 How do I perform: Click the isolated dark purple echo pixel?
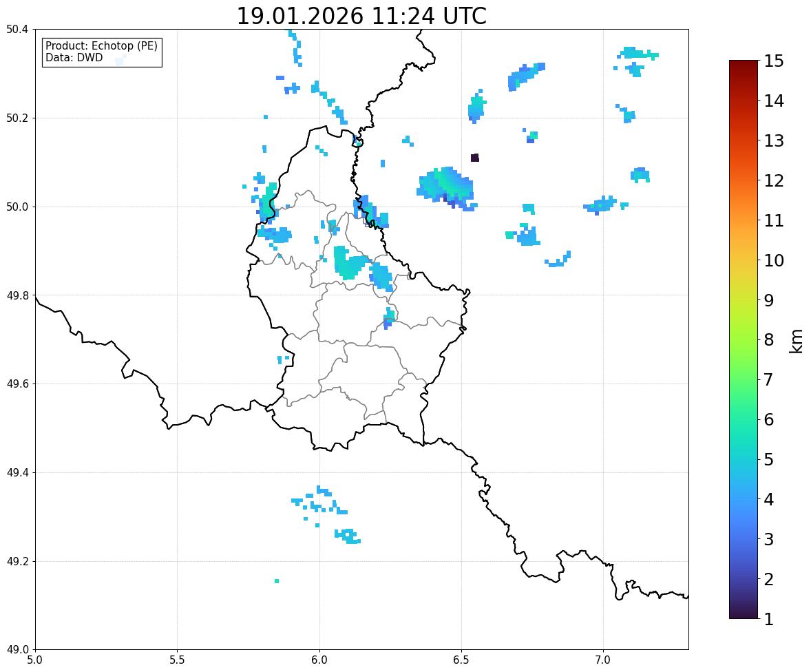(475, 158)
